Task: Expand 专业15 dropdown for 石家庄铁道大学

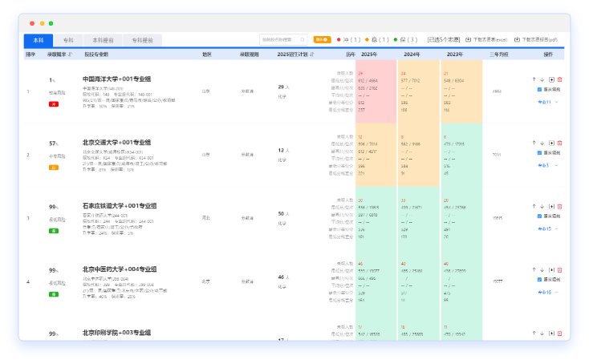Action: coord(556,229)
